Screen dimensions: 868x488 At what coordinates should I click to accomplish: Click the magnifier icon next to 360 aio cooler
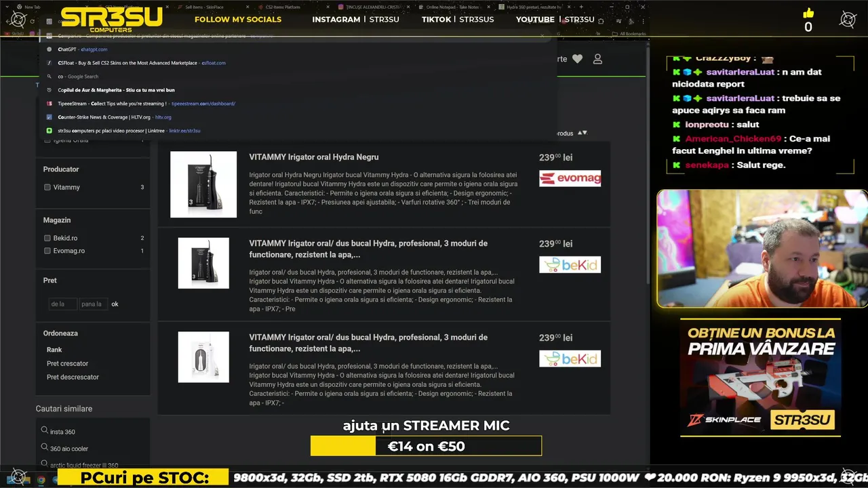click(x=45, y=447)
